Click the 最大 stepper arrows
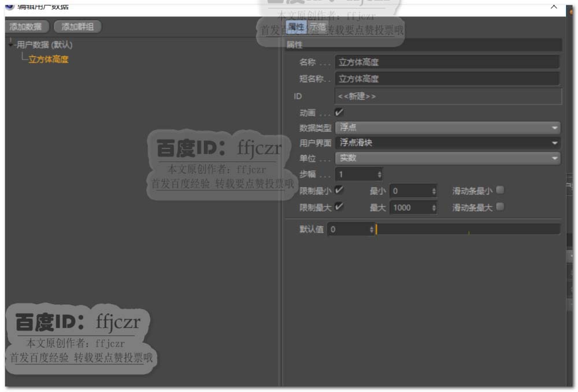The image size is (578, 392). click(434, 208)
